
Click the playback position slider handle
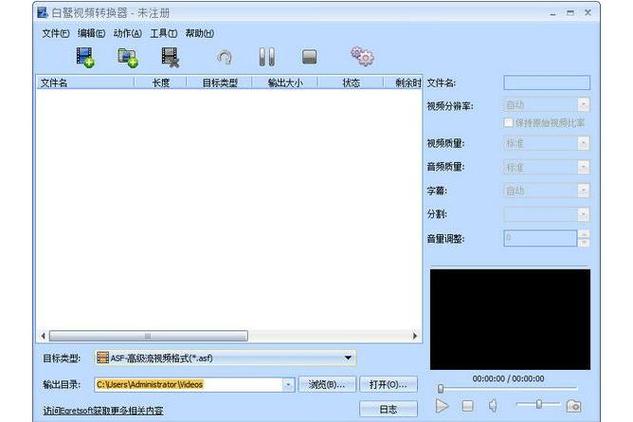pyautogui.click(x=441, y=388)
